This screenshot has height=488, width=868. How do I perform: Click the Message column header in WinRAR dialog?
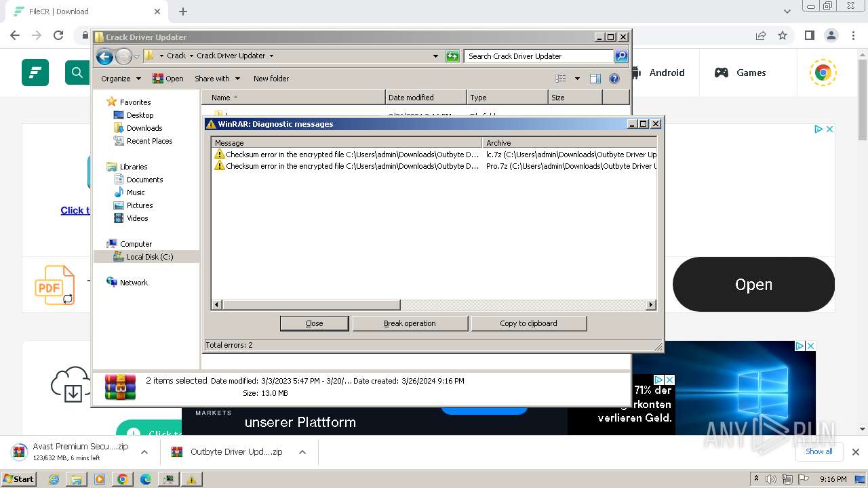[x=347, y=143]
